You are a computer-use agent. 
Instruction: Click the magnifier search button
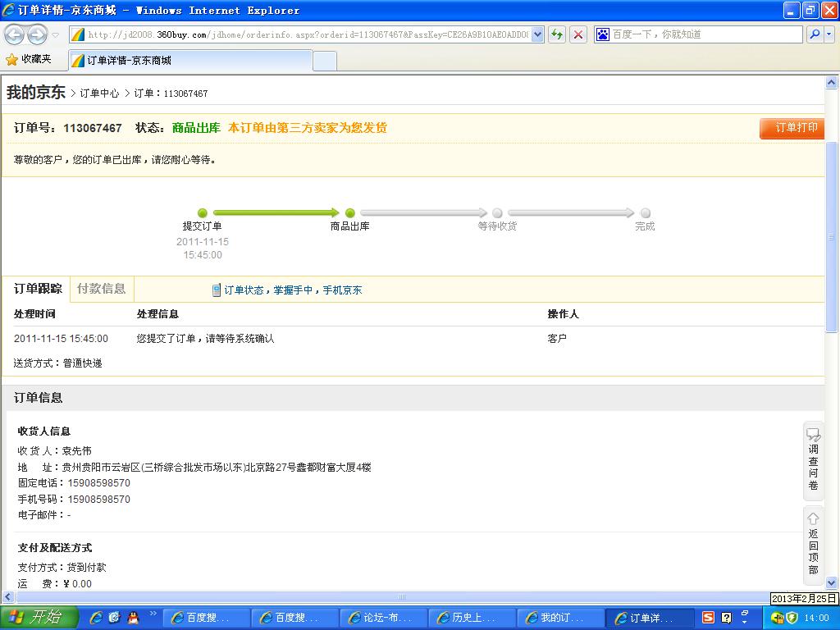click(815, 34)
